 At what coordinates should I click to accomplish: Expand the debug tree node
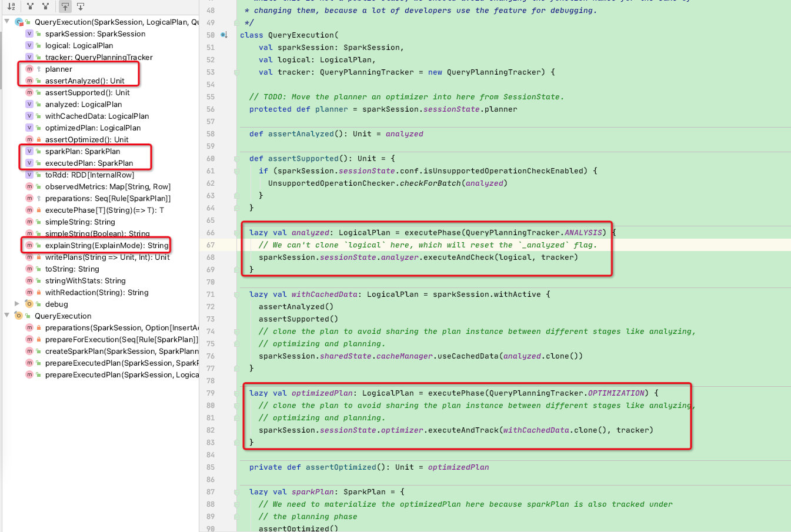[x=17, y=304]
